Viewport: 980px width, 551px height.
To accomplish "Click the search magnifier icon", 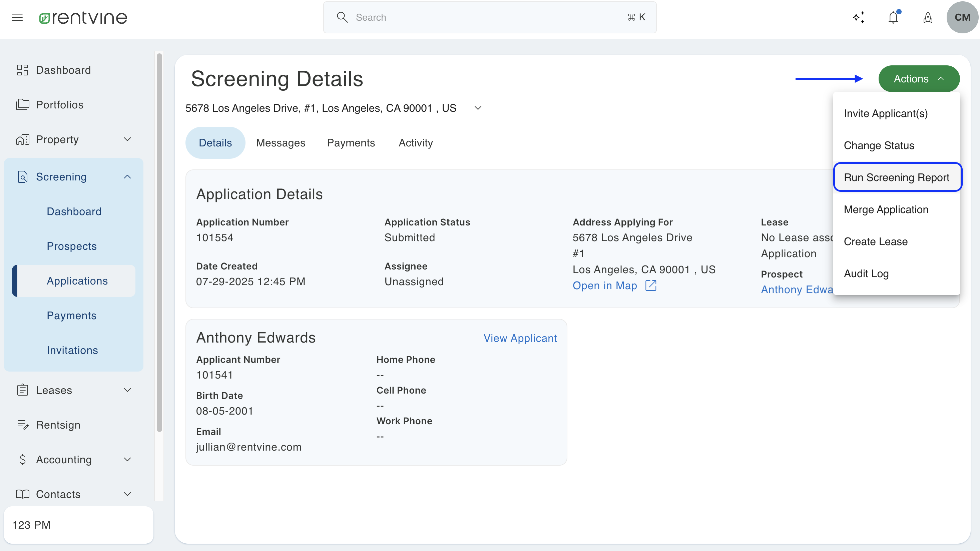I will (x=342, y=17).
